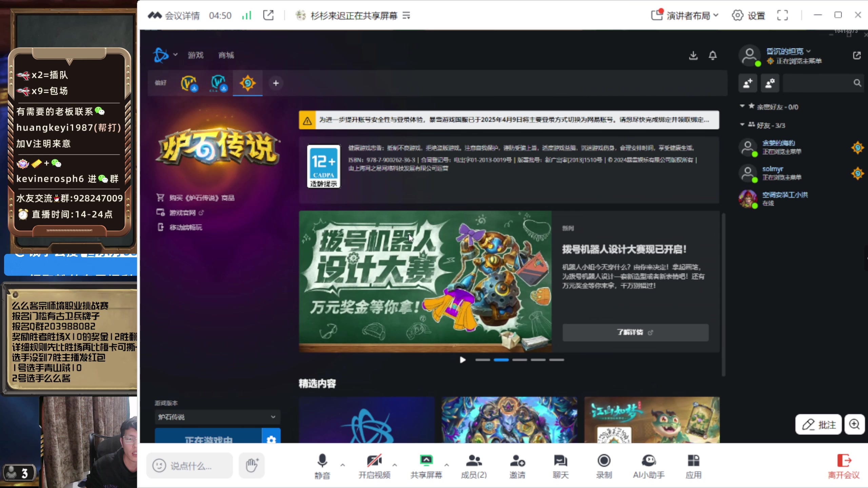Open the 游戏版本 炉石传说 dropdown

pos(217,417)
